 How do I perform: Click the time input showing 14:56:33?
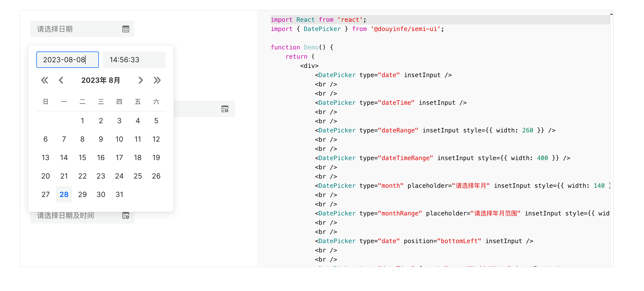click(x=134, y=59)
